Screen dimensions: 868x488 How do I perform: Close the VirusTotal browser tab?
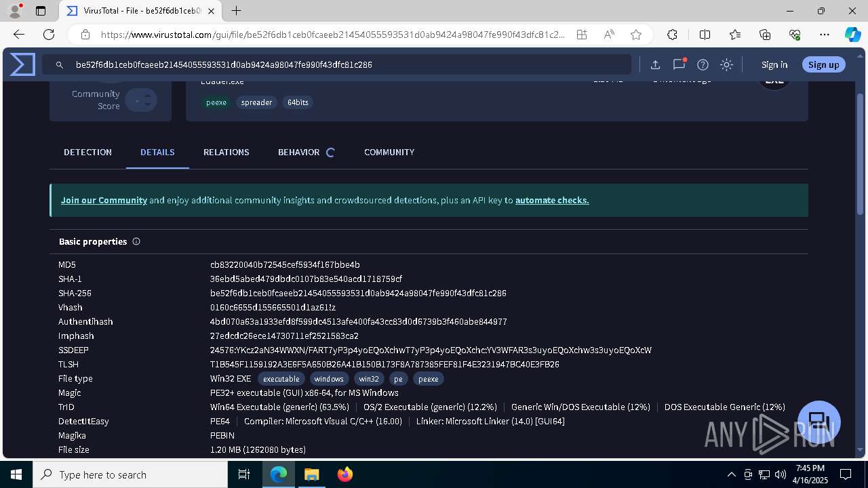tap(212, 11)
